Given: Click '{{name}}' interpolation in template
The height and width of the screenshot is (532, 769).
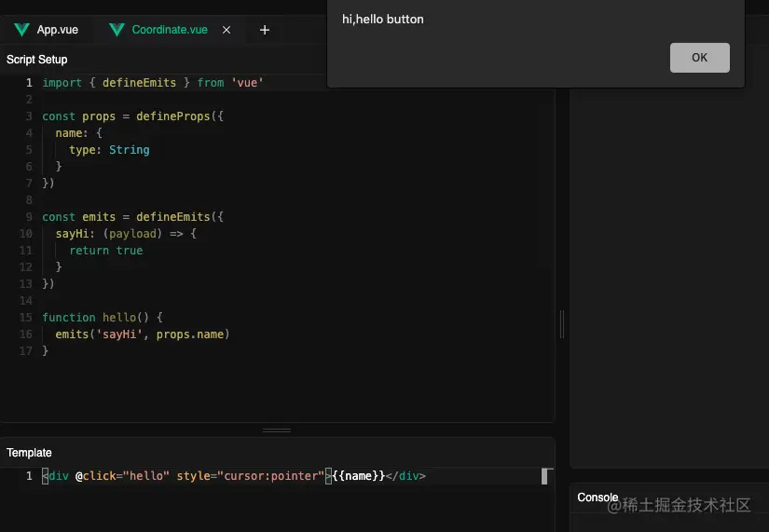Looking at the screenshot, I should (x=359, y=476).
